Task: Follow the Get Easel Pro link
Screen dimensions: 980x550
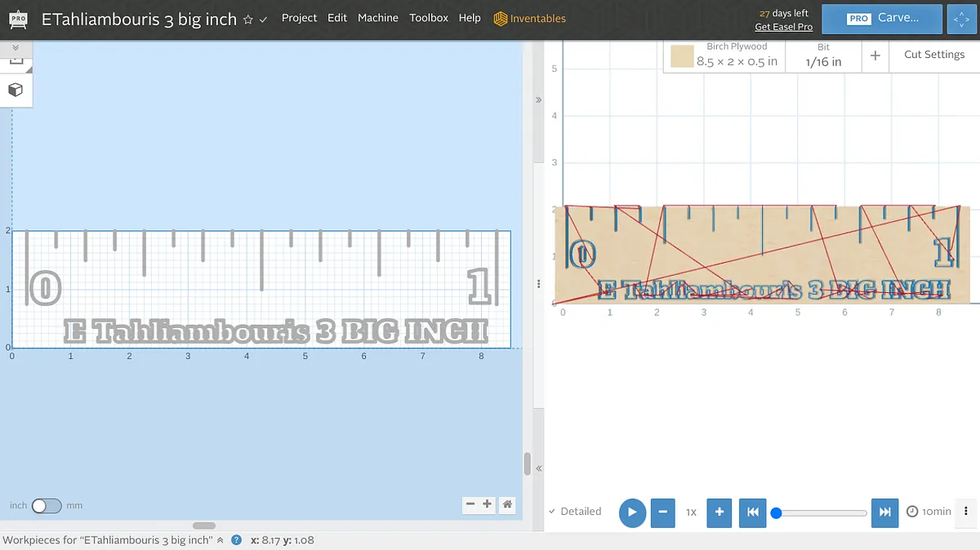Action: pyautogui.click(x=783, y=27)
